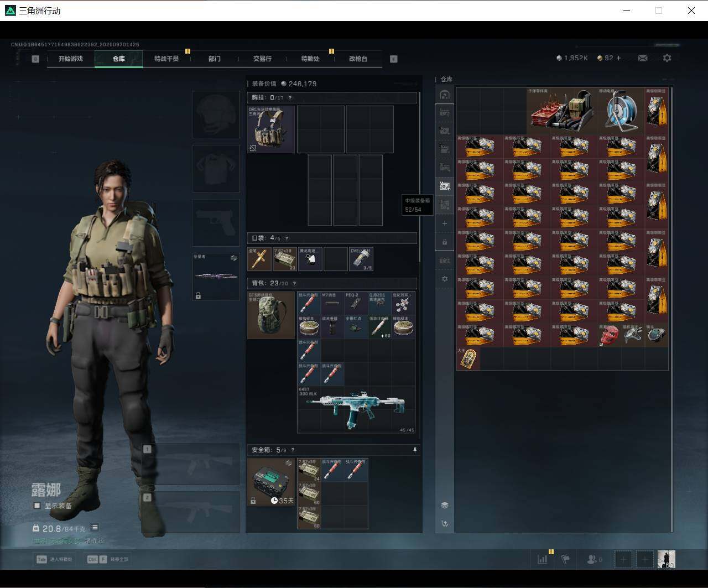
Task: Click the swap arrows on the secure box
Action: (288, 463)
